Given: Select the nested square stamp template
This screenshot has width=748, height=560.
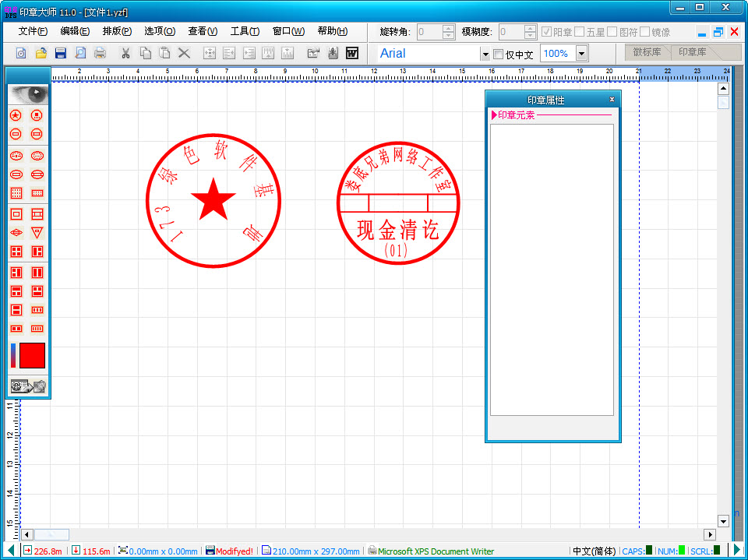Looking at the screenshot, I should point(16,214).
